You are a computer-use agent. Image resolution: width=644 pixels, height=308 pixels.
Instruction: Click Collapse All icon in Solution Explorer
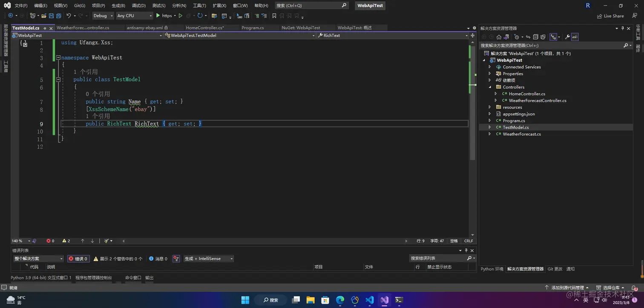(x=535, y=37)
